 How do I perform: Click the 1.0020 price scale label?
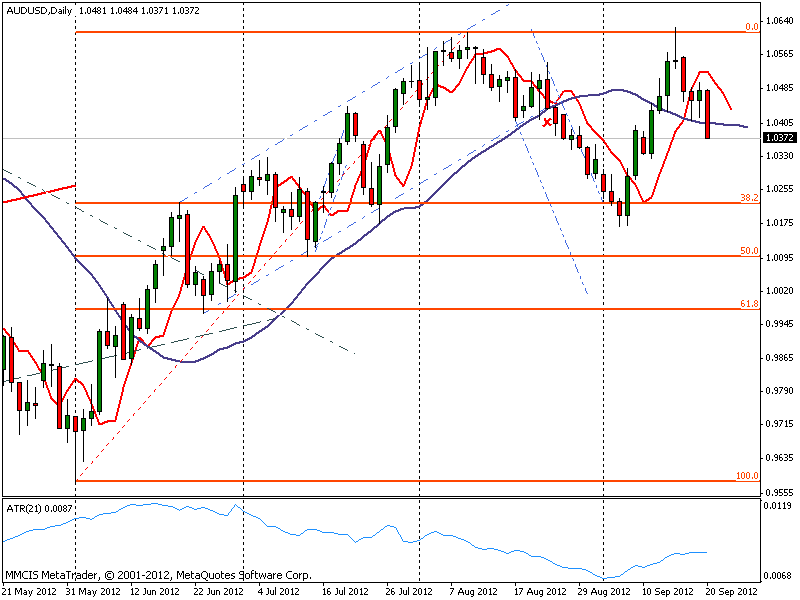pyautogui.click(x=780, y=290)
